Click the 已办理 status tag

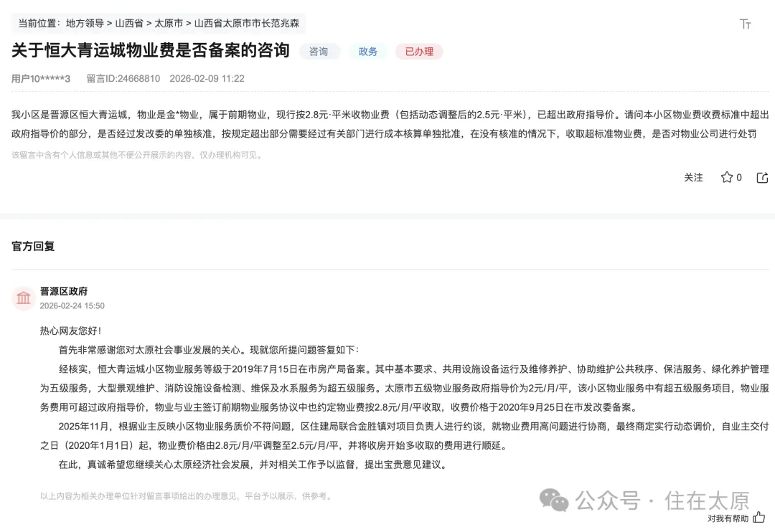[419, 52]
